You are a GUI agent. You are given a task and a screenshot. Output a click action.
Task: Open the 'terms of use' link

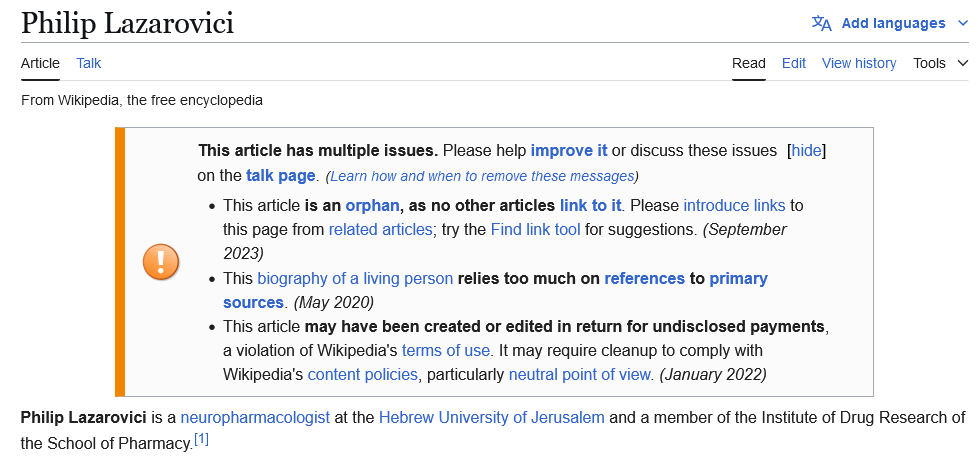pyautogui.click(x=446, y=350)
